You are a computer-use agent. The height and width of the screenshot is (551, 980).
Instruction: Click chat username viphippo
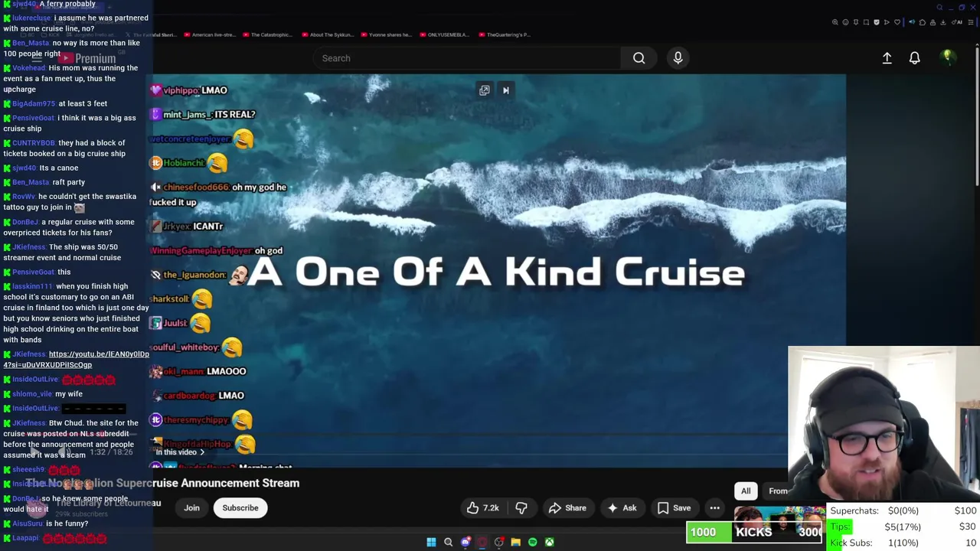pos(181,90)
